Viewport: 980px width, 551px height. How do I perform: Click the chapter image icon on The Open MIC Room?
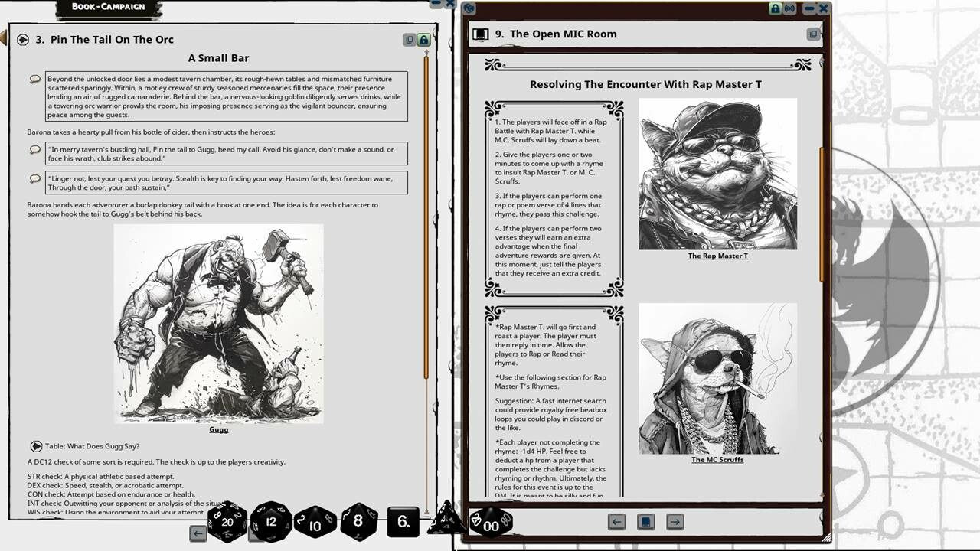(481, 33)
